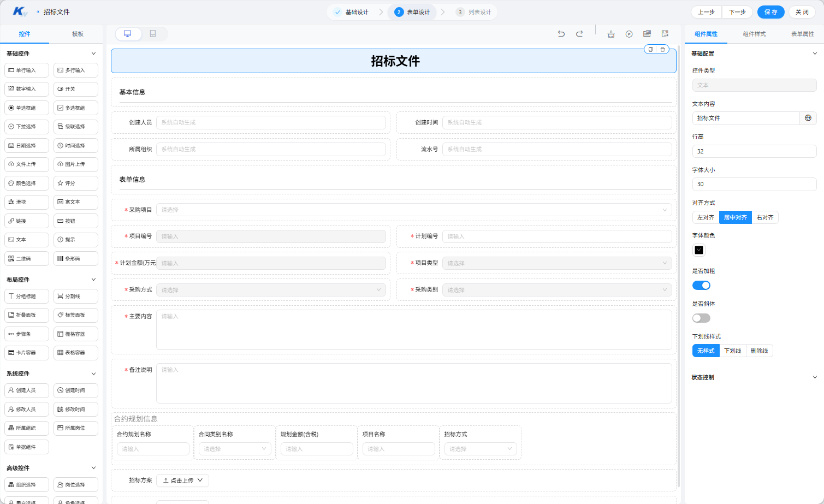Go to the 列表设计 step
Viewport: 824px width, 504px height.
coord(474,12)
